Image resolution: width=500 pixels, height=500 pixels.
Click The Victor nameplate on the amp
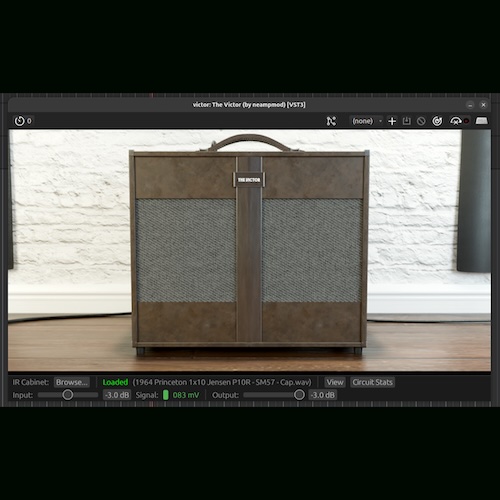pyautogui.click(x=249, y=180)
